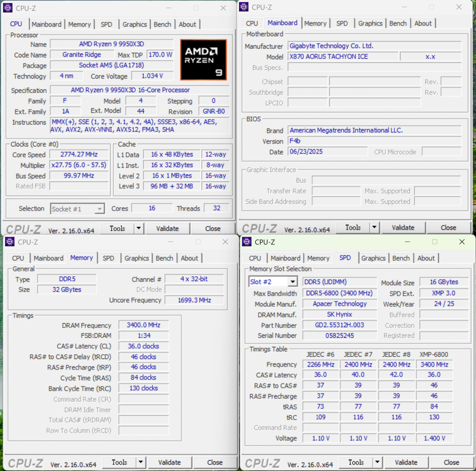
Task: Click Validate in the memory Timings window
Action: point(169,462)
